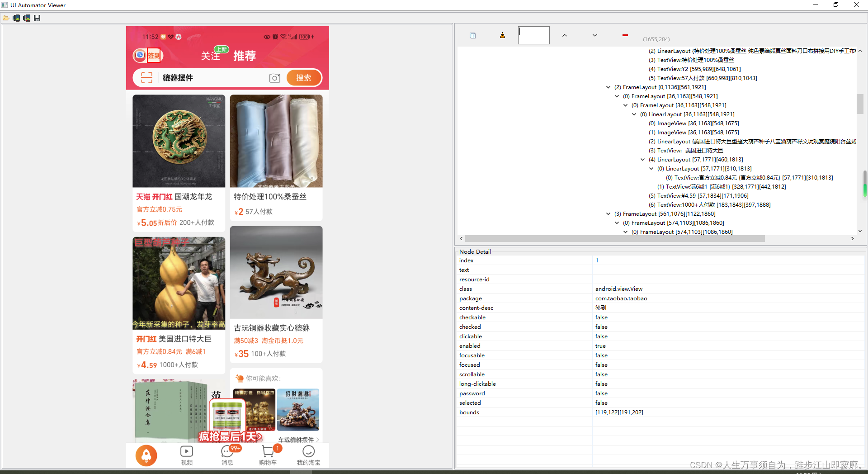Switch to the 推荐 tab
The width and height of the screenshot is (868, 474).
[245, 56]
